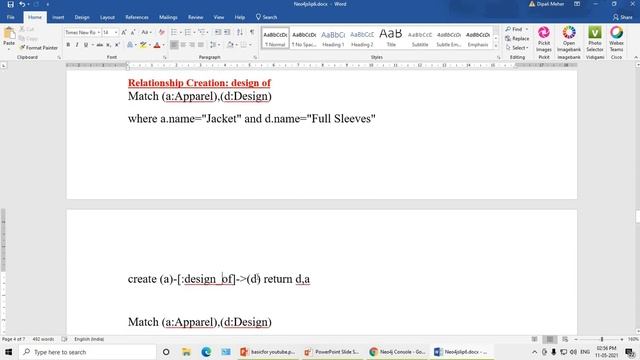Go to the Review tab
Viewport: 640px width, 360px height.
[196, 17]
